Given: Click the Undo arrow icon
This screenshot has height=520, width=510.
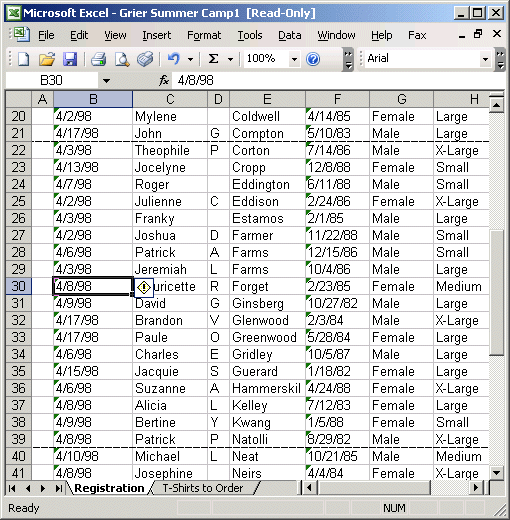Looking at the screenshot, I should tap(174, 59).
